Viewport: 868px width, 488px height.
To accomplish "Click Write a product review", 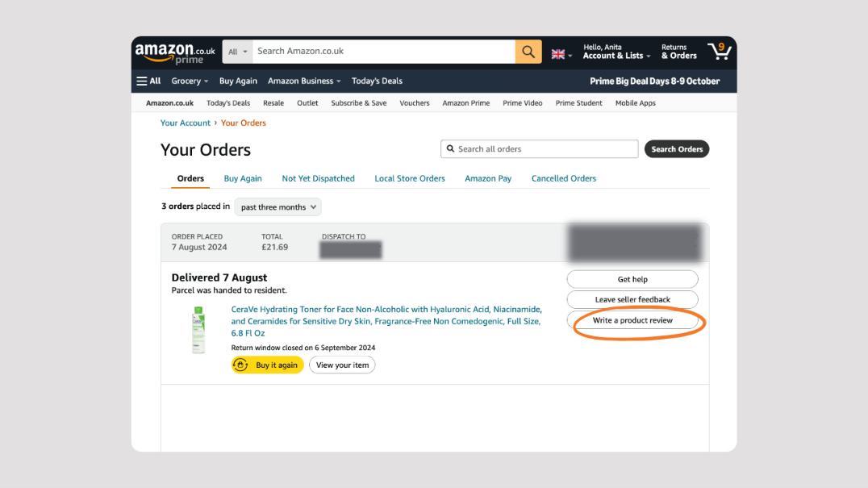I will 632,320.
